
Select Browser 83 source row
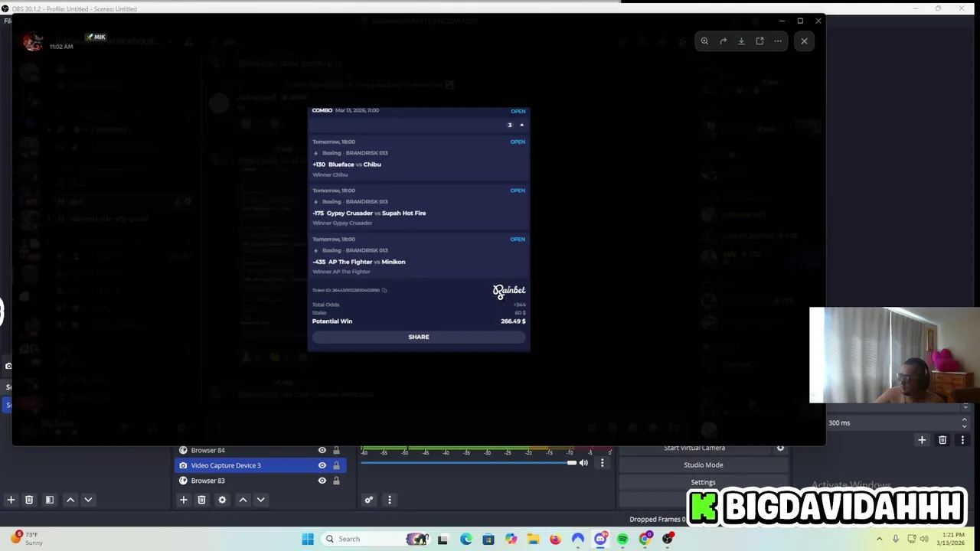pyautogui.click(x=260, y=481)
